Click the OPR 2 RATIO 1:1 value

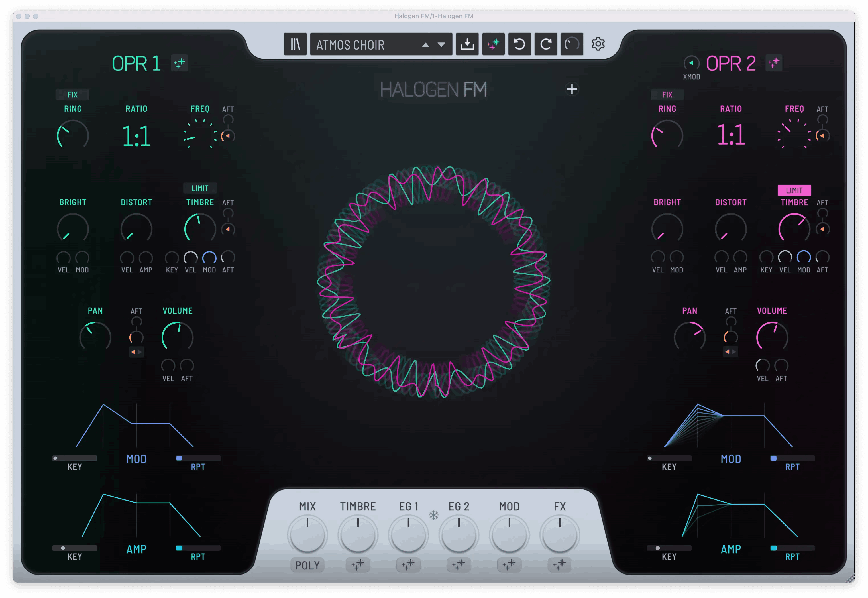pyautogui.click(x=731, y=135)
